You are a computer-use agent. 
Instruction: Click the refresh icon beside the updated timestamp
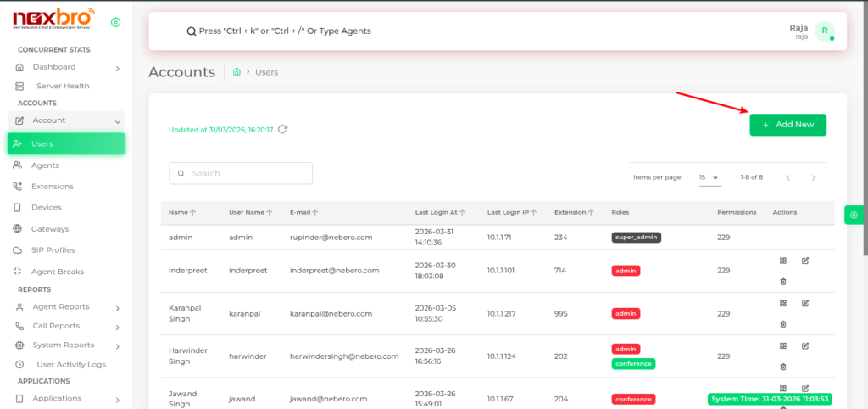tap(282, 130)
